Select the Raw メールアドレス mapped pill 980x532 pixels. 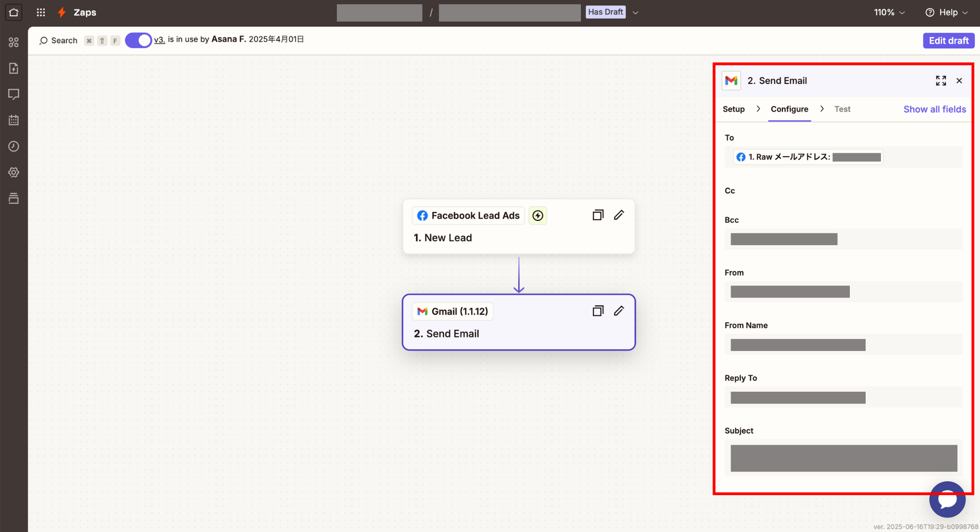coord(808,157)
